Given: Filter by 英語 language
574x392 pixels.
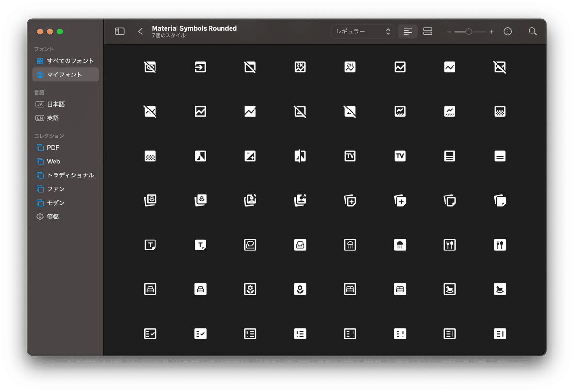Looking at the screenshot, I should click(66, 118).
